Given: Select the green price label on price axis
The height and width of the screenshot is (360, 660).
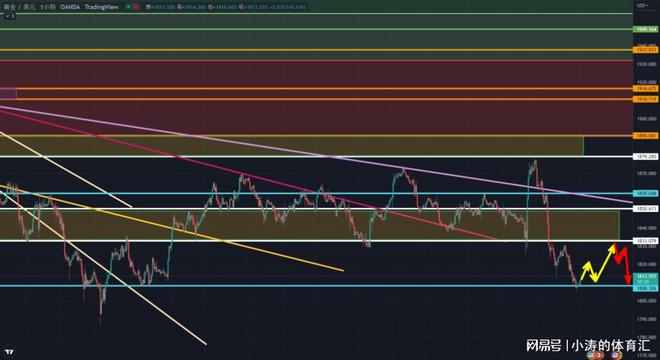Looking at the screenshot, I should click(645, 29).
